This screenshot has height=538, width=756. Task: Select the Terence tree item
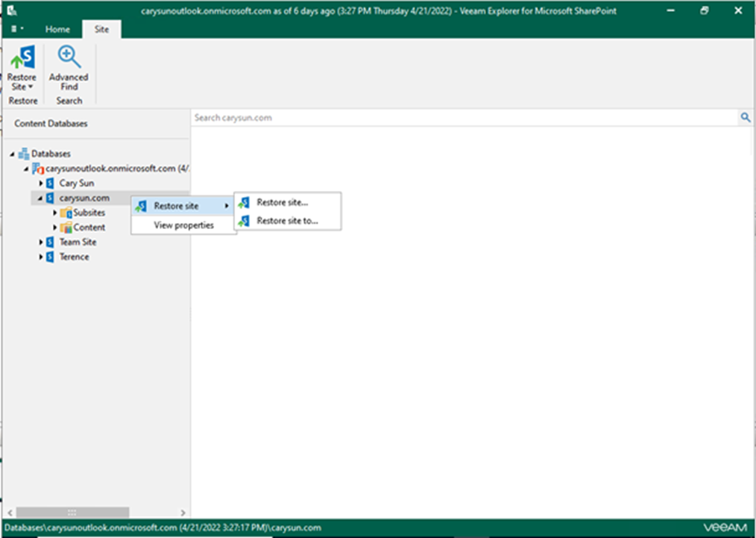pos(75,257)
